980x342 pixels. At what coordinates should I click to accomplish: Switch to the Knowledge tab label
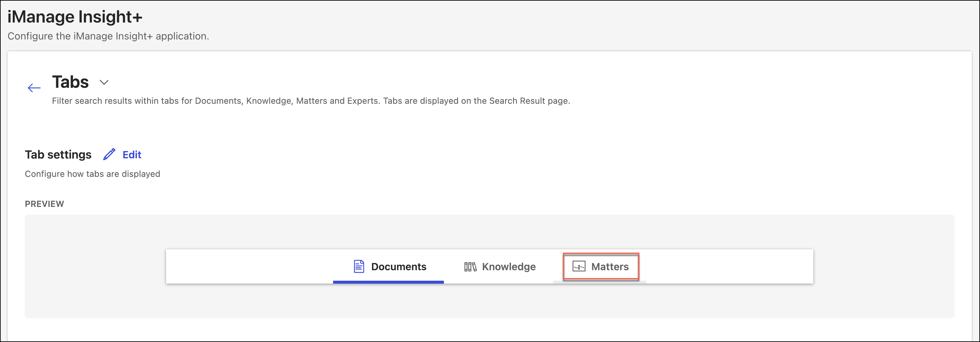[x=508, y=267]
